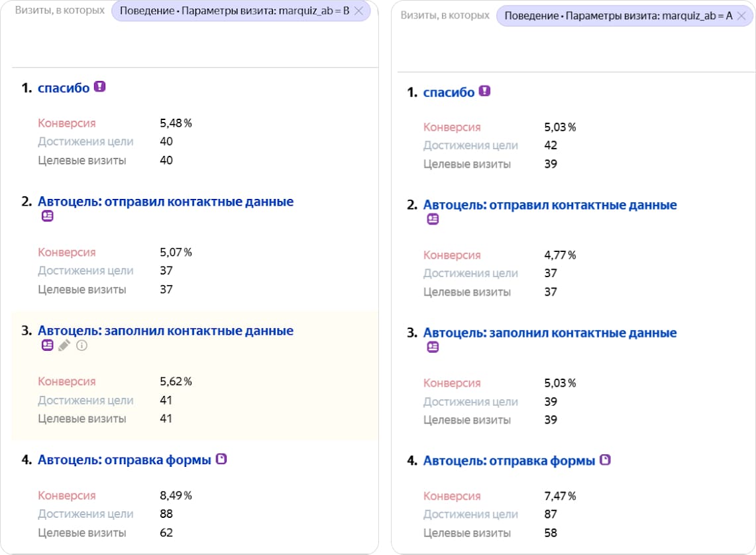This screenshot has width=756, height=555.
Task: Click the info circle icon under goal 3
Action: click(82, 345)
